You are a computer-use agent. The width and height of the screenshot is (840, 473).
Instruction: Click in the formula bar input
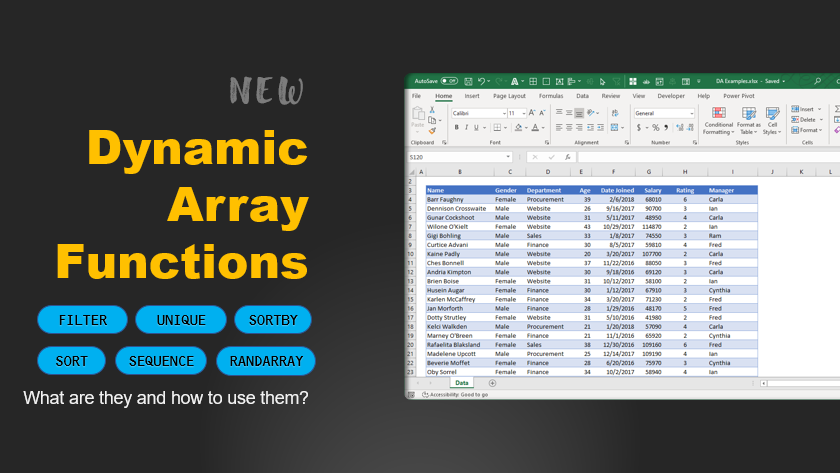click(x=708, y=157)
